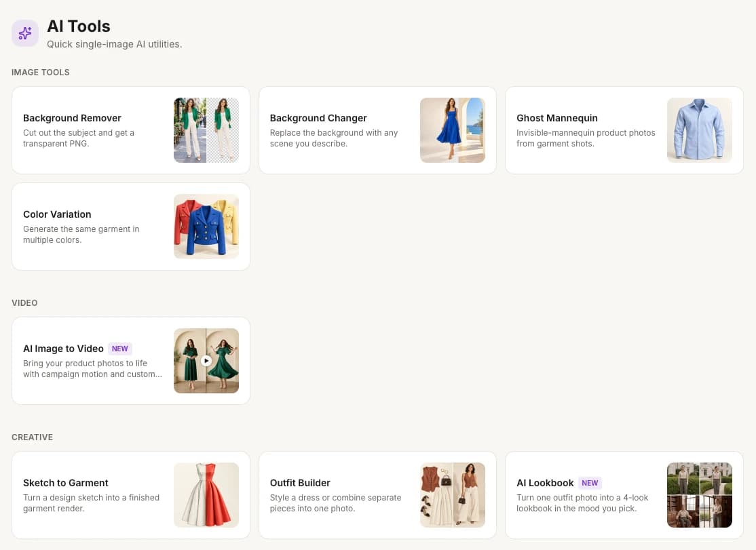
Task: Click the purple sparkle AI Tools icon
Action: click(25, 33)
